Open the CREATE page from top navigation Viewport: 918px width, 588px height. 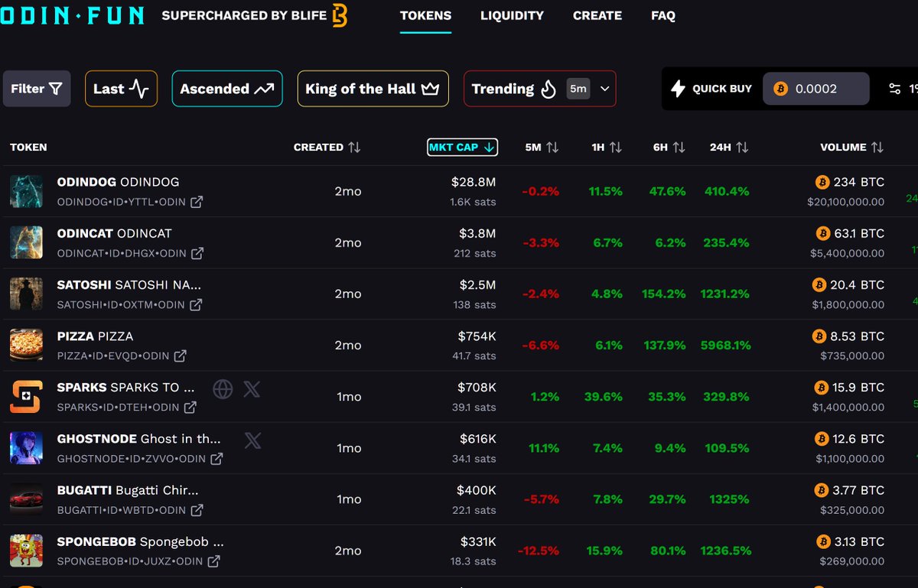pos(597,15)
